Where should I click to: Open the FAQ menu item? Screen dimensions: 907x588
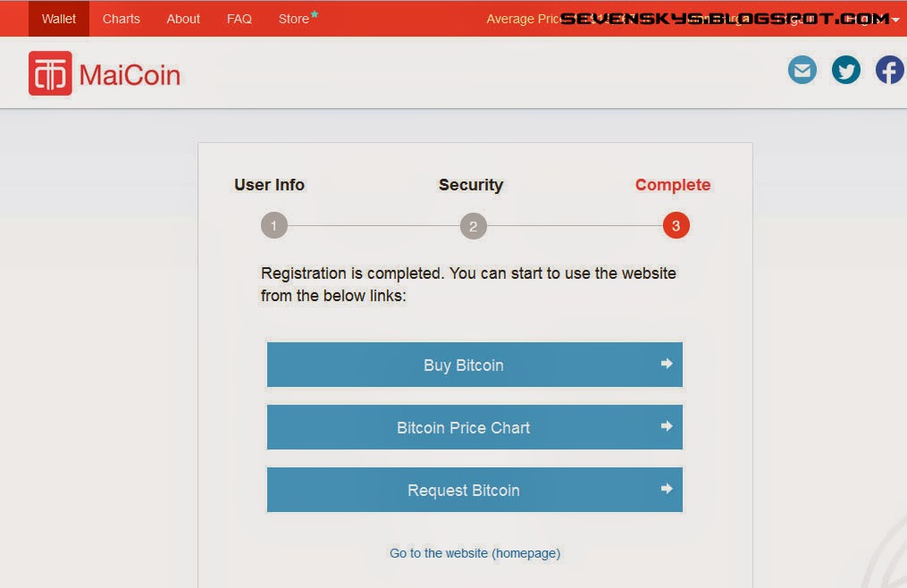239,19
